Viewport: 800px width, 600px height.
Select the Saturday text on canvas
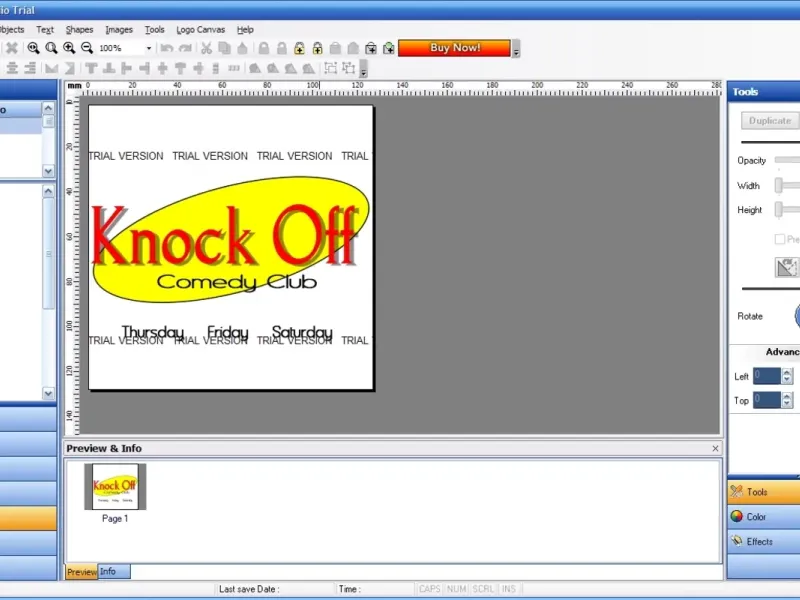tap(302, 333)
